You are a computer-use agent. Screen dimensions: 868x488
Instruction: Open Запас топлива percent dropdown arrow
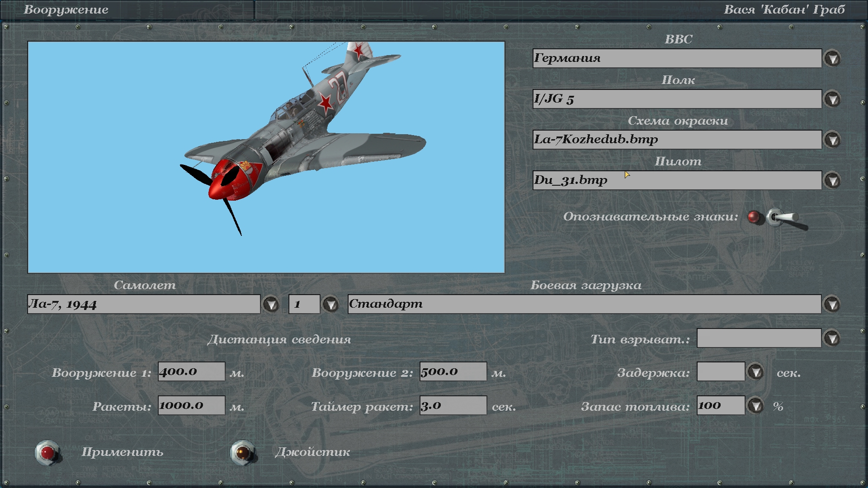coord(755,406)
